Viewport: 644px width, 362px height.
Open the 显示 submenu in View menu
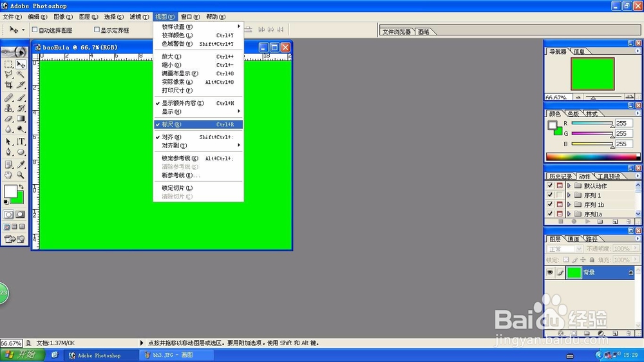coord(198,112)
